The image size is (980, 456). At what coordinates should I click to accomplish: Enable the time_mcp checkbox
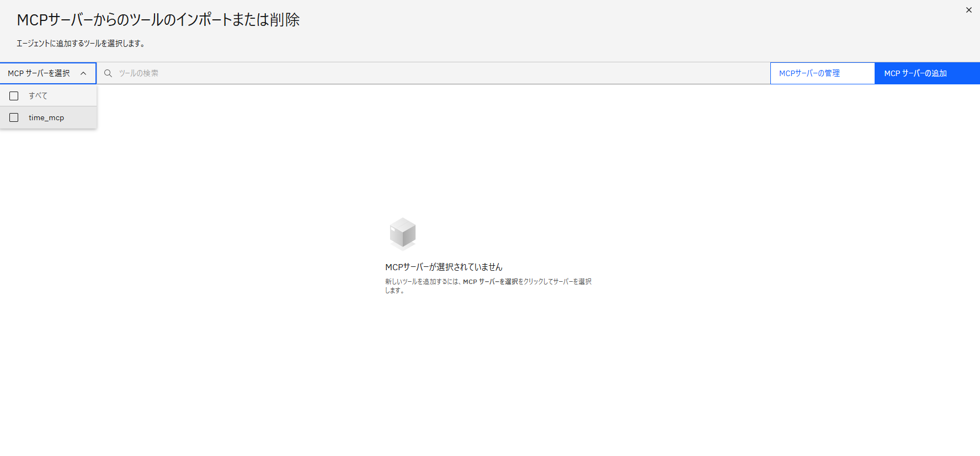[x=14, y=117]
